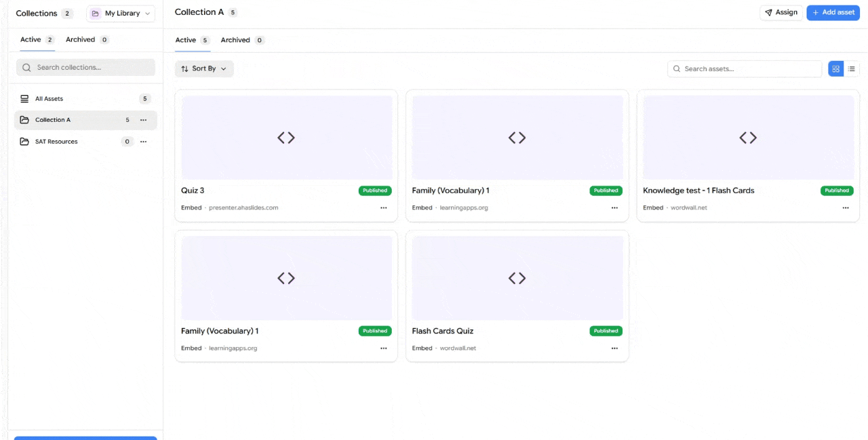Click the embed code icon on Flash Cards Quiz
The width and height of the screenshot is (868, 440).
[517, 278]
